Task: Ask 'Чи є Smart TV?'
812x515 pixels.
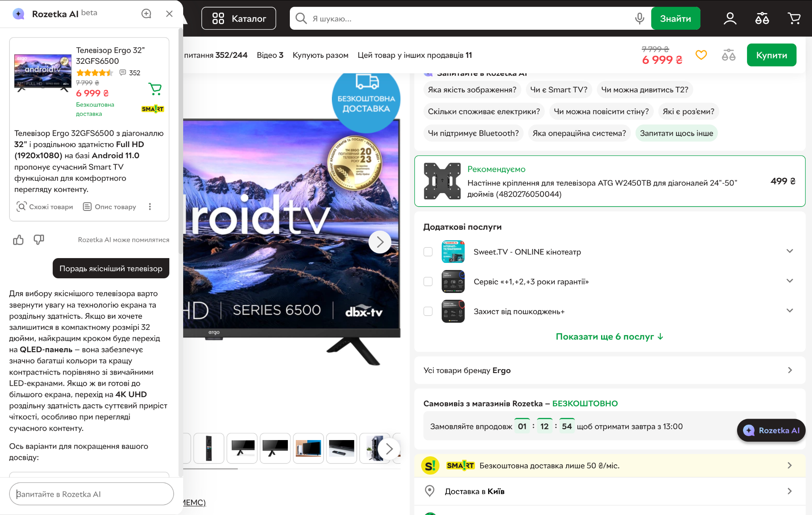Action: [559, 90]
